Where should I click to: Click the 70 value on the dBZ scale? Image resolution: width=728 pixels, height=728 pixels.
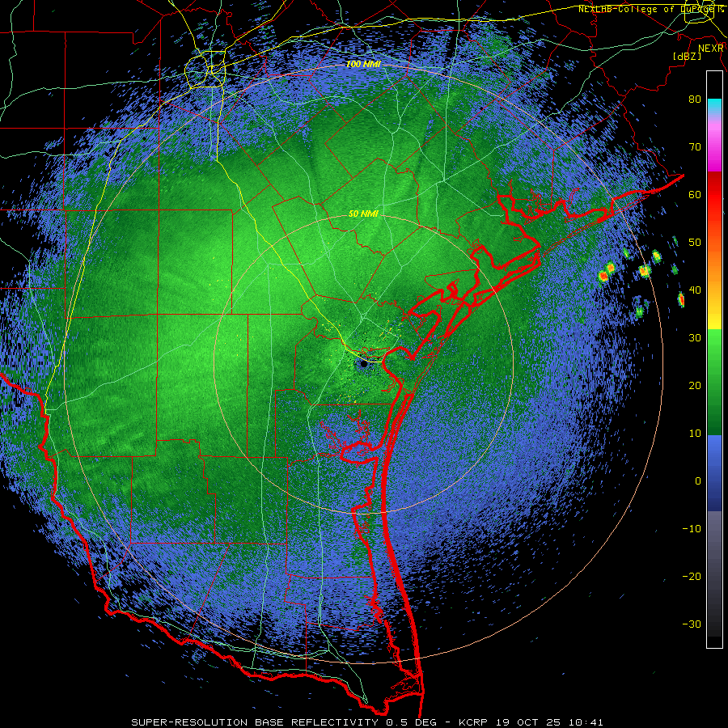695,146
